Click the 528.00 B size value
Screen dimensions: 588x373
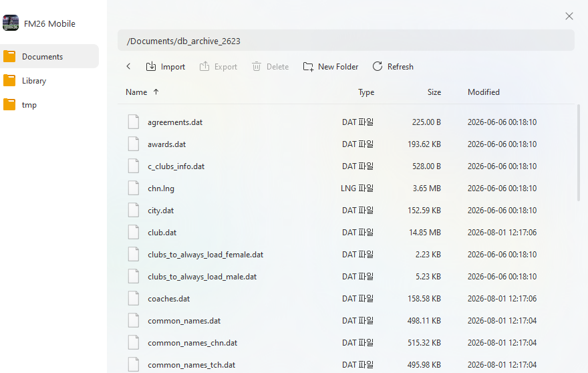tap(426, 166)
